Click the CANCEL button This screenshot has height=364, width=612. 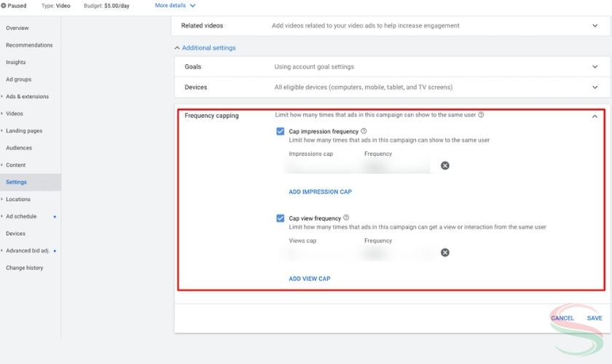click(562, 318)
